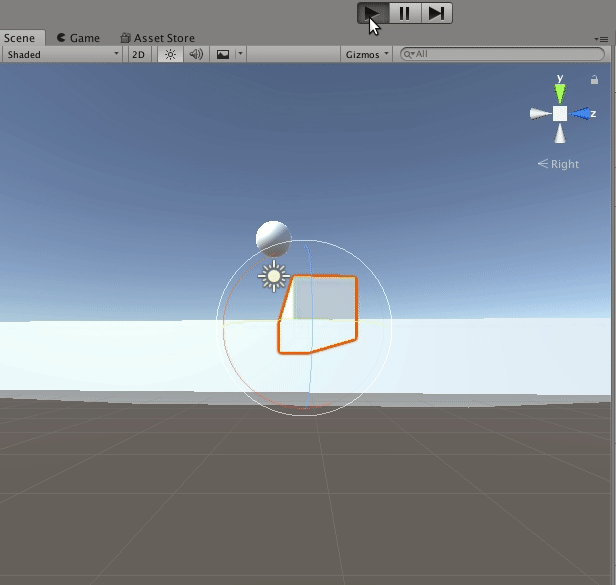Open the Shaded draw mode dropdown
This screenshot has height=585, width=616.
point(62,54)
